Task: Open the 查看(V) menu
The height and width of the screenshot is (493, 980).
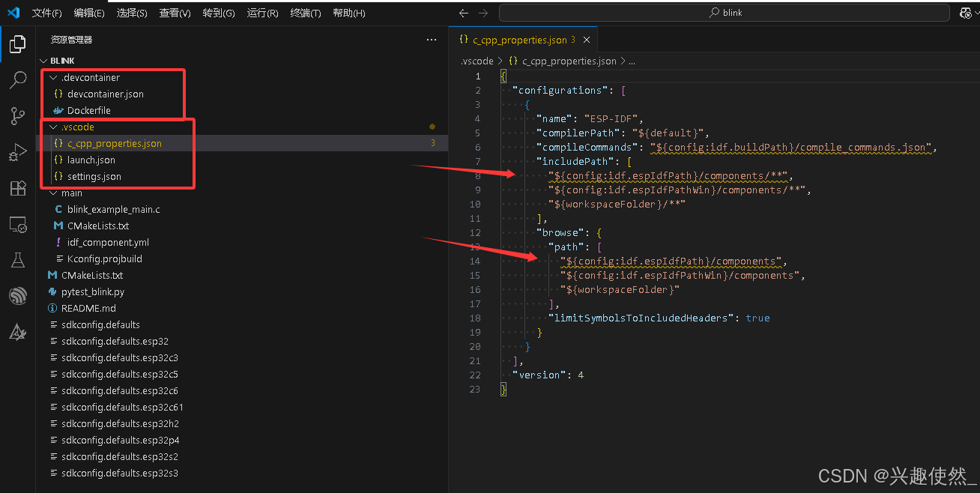Action: click(x=175, y=13)
